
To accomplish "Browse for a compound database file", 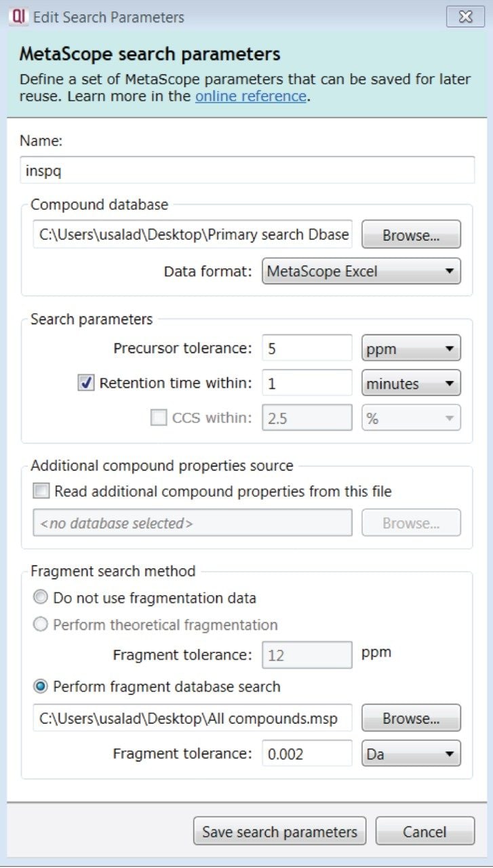I will [411, 235].
